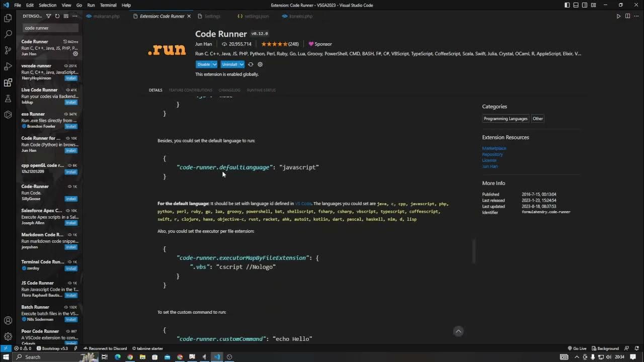
Task: Open Feature Contributions tab
Action: (190, 90)
